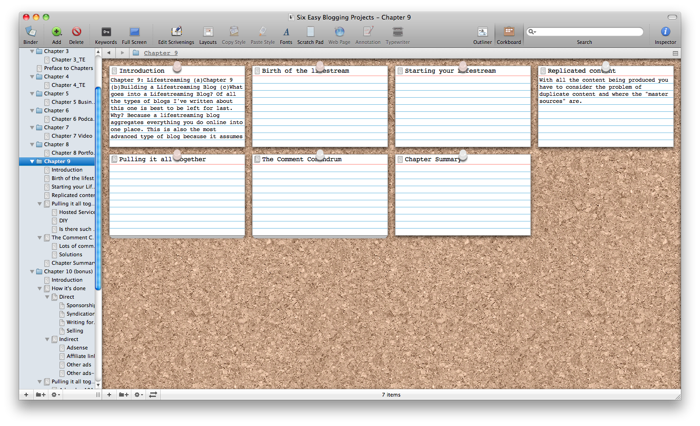Open the search options magnifier dropdown
700x426 pixels.
(x=532, y=32)
